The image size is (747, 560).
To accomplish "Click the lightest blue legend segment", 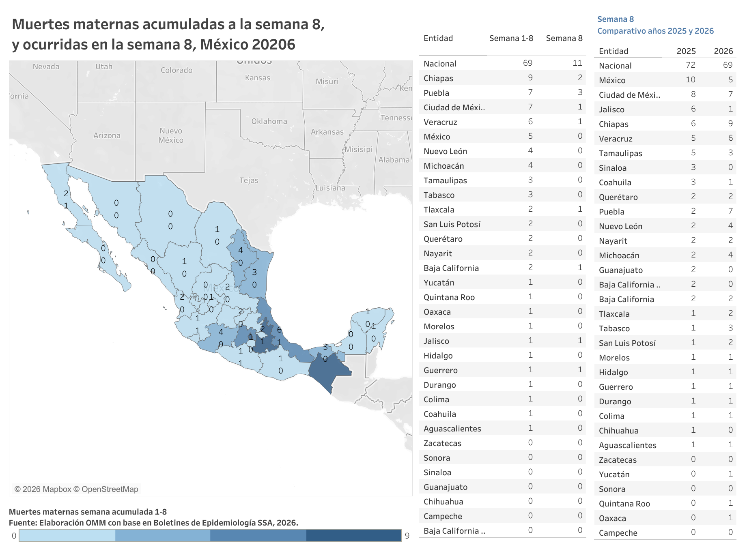I will point(67,535).
